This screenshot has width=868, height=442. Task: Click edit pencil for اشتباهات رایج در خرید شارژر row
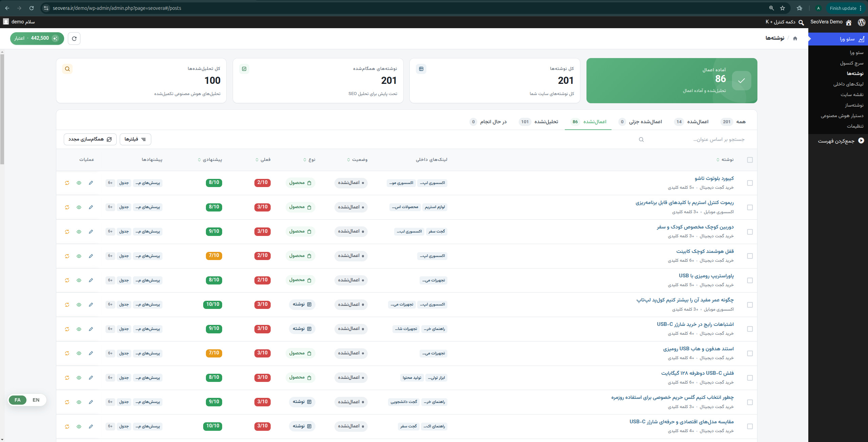coord(91,329)
